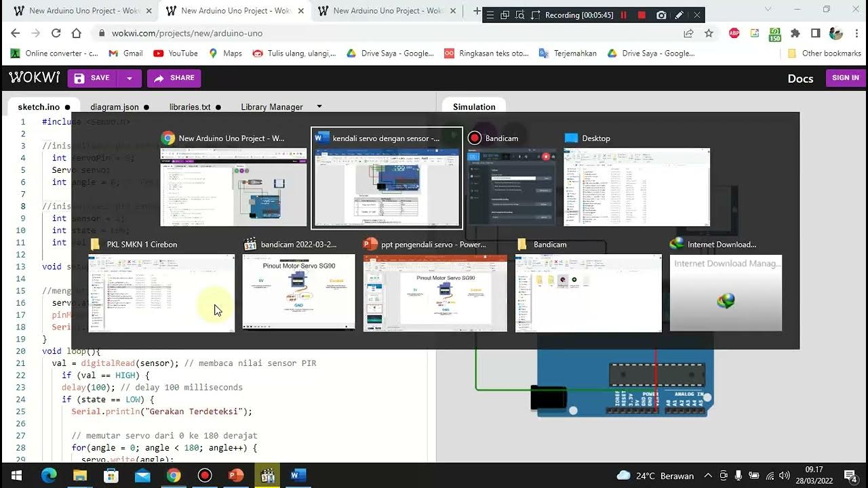868x488 pixels.
Task: Open the Chrome profile avatar
Action: coord(836,33)
